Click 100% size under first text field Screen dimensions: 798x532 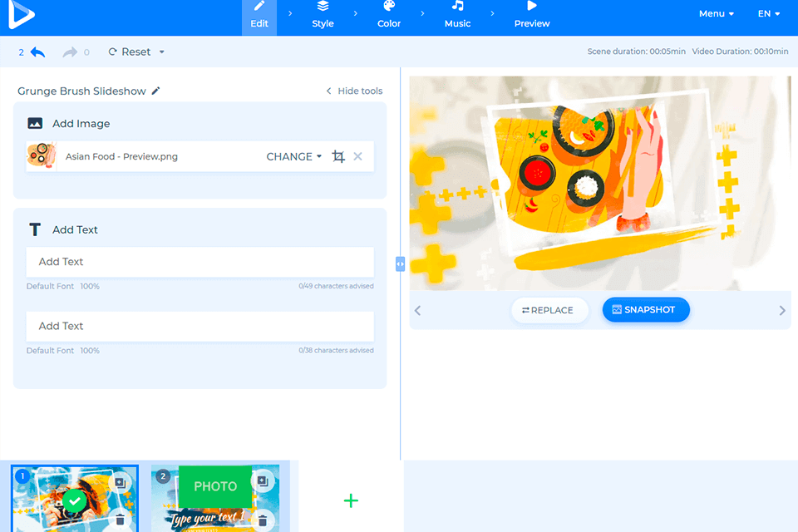tap(90, 286)
